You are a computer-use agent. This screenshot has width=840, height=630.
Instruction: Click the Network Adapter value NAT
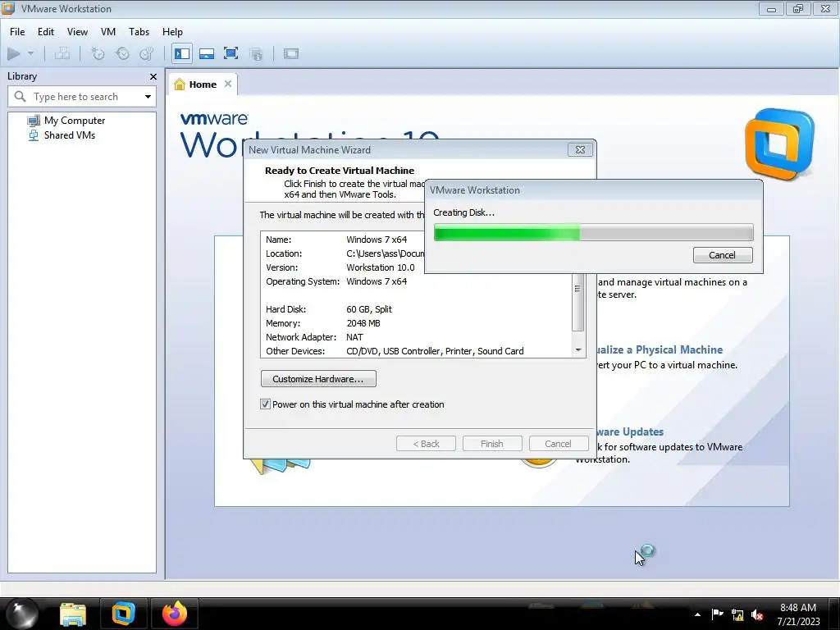(354, 337)
